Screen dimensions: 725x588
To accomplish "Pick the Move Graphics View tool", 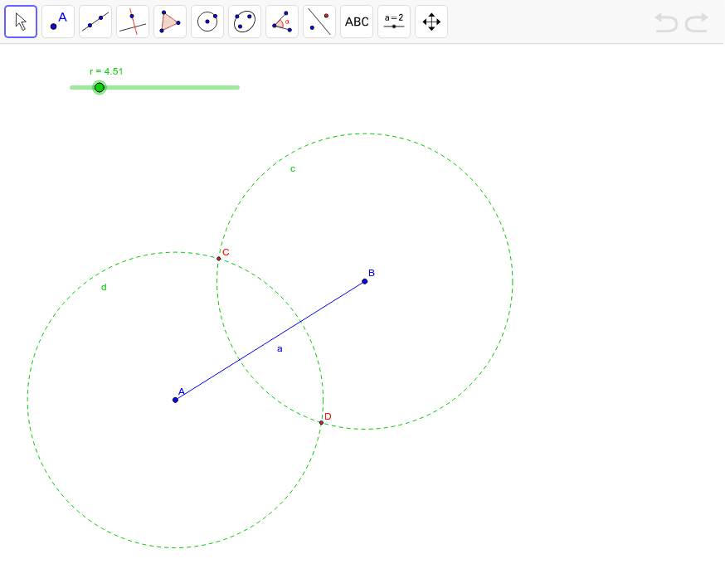I will [431, 22].
